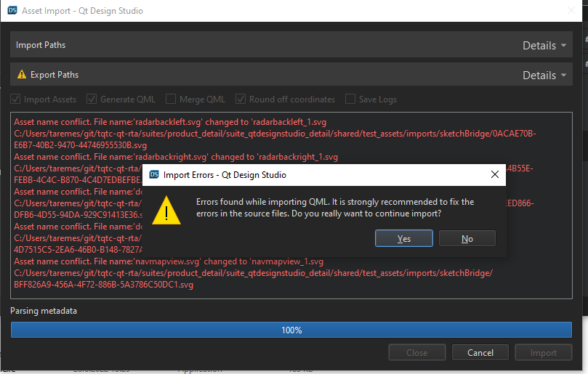The width and height of the screenshot is (588, 374).
Task: Expand the Export Paths Details dropdown
Action: click(544, 75)
